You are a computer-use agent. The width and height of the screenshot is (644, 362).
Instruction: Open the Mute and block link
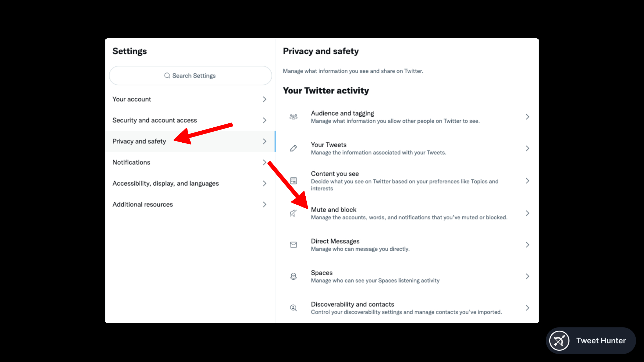tap(334, 210)
